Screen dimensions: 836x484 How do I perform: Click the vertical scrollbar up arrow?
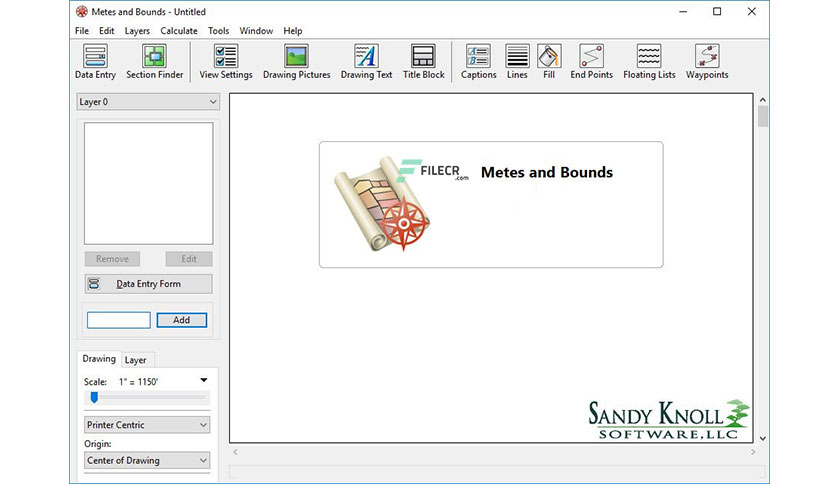[762, 100]
